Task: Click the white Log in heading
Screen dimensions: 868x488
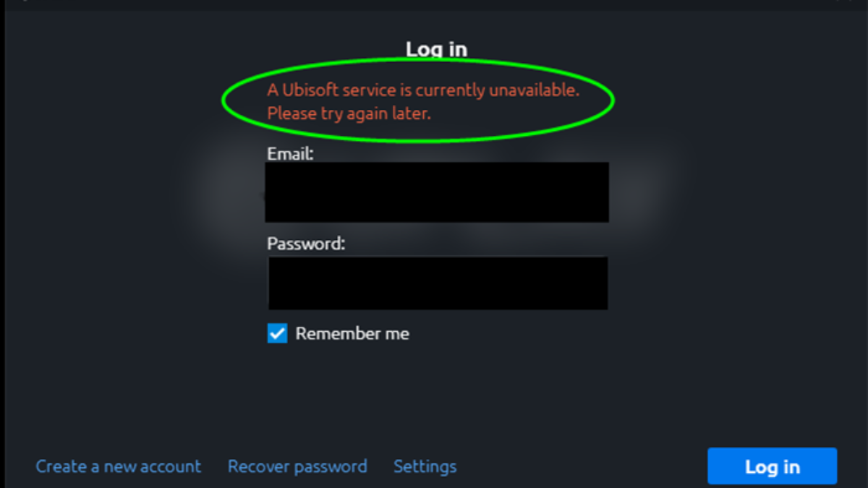Action: click(436, 49)
